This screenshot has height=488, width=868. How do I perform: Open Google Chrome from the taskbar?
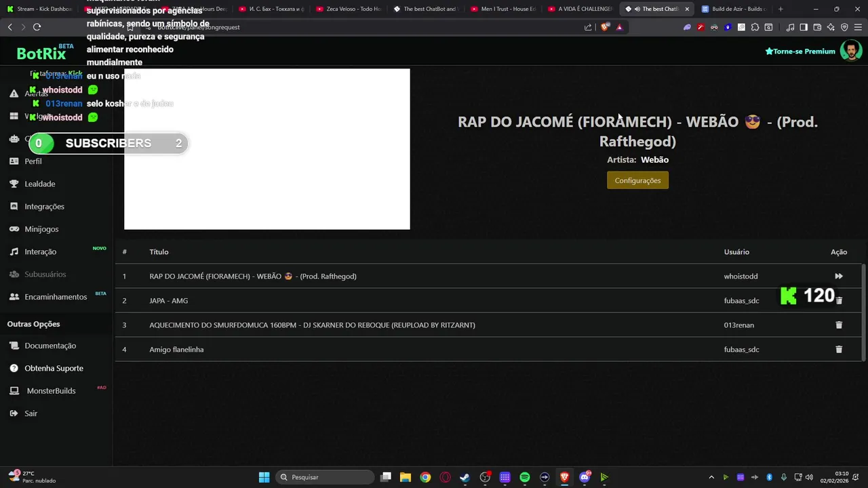[425, 477]
